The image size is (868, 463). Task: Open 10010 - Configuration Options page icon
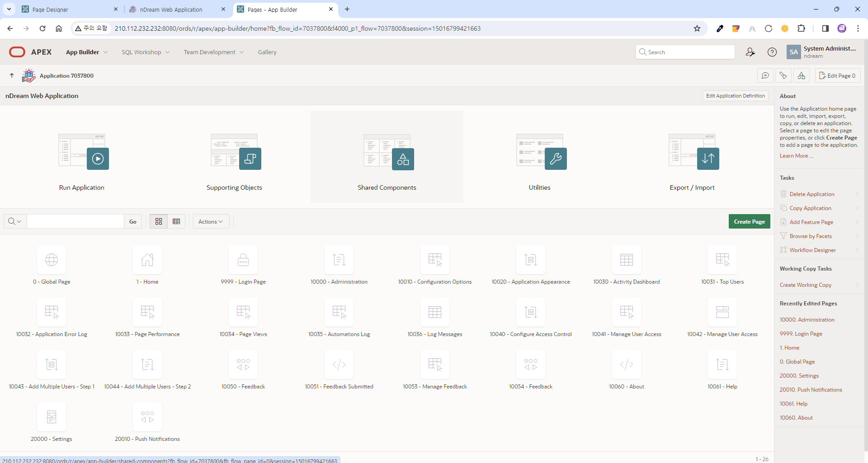tap(435, 260)
